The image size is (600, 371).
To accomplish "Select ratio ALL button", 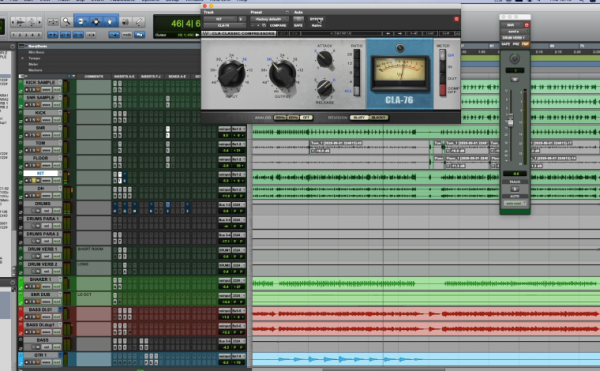I will coord(356,91).
